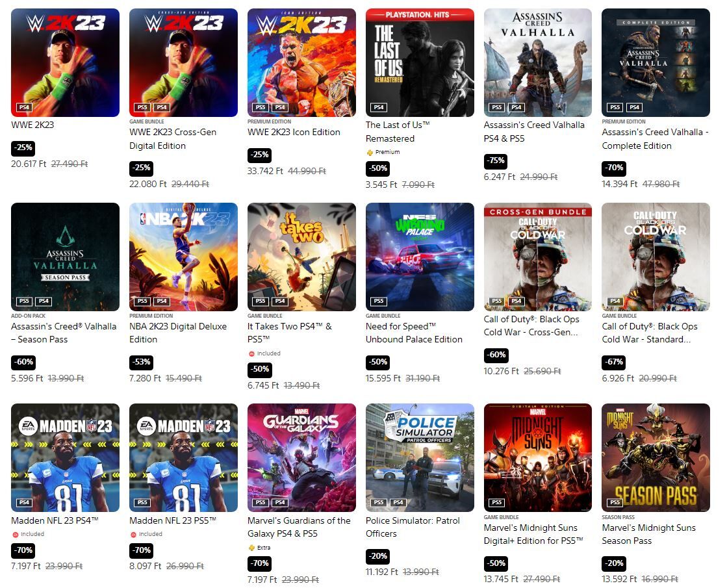Screen dimensions: 727x588
Task: Click the -67% badge for Cold War Standard
Action: (x=614, y=362)
